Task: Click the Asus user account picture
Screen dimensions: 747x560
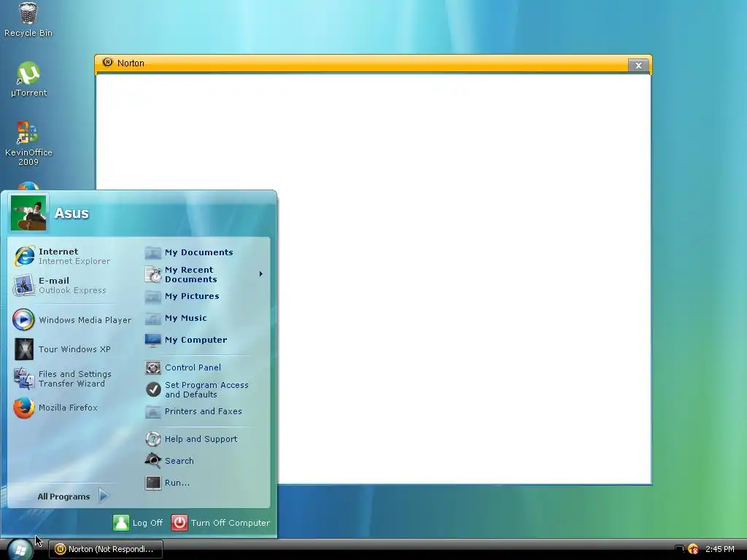Action: (x=28, y=213)
